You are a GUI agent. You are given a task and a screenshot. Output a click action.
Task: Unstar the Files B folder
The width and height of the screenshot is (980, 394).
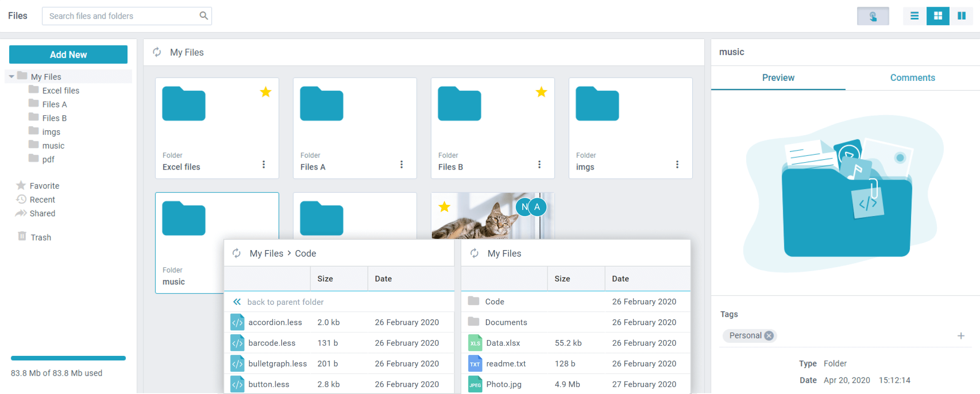(x=541, y=92)
